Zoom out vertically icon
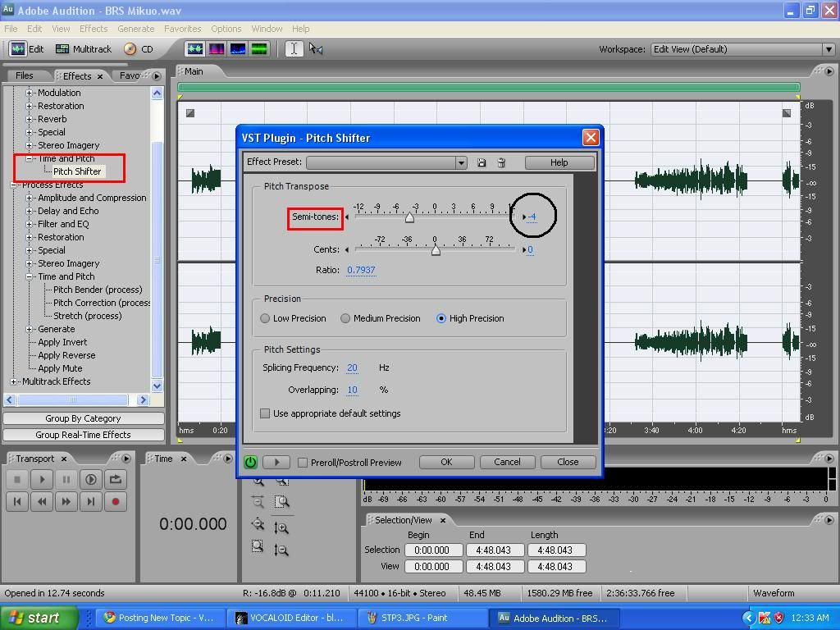The height and width of the screenshot is (630, 840). pos(281,550)
